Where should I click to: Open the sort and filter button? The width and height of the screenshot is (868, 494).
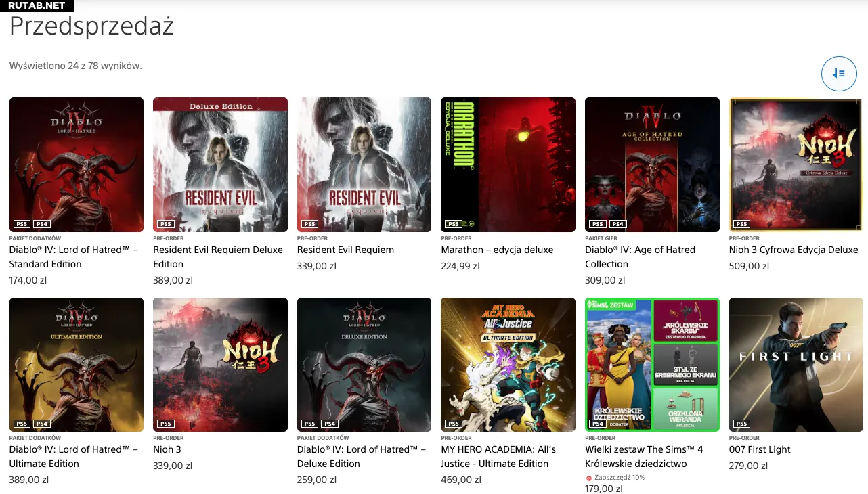(x=839, y=74)
